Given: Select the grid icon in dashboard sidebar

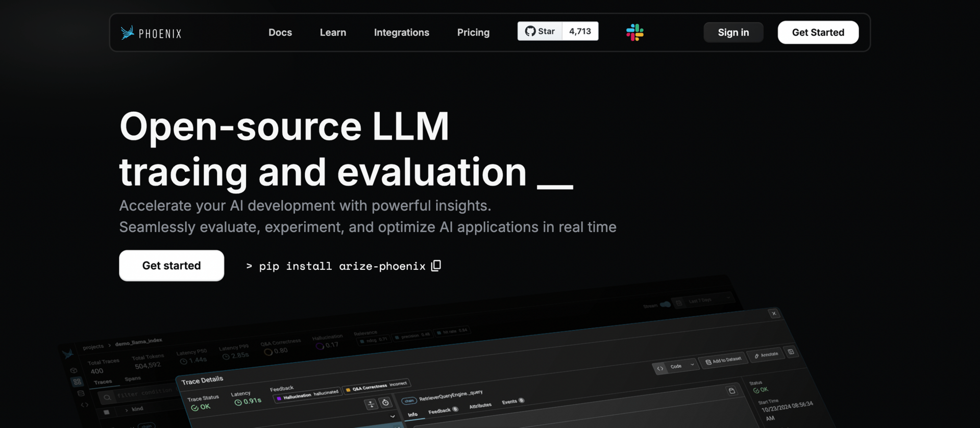Looking at the screenshot, I should click(x=77, y=382).
